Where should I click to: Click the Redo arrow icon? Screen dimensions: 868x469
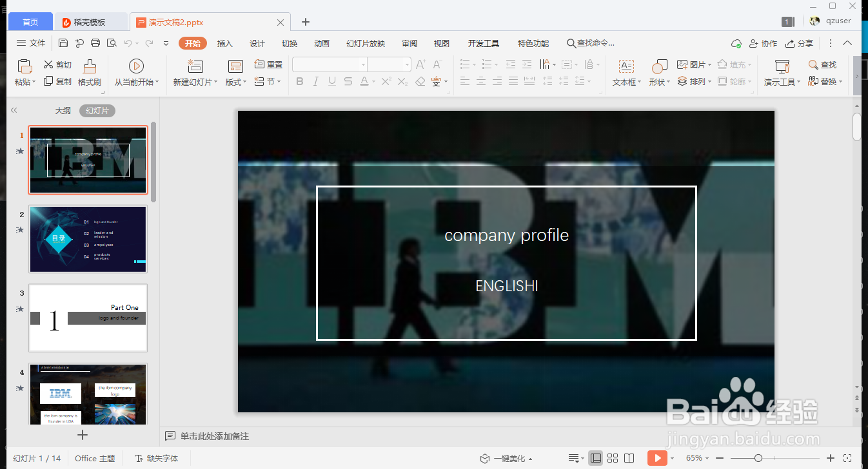tap(149, 43)
